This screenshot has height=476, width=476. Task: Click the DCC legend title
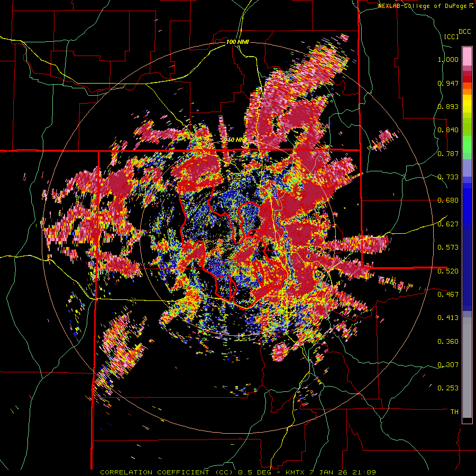(464, 32)
